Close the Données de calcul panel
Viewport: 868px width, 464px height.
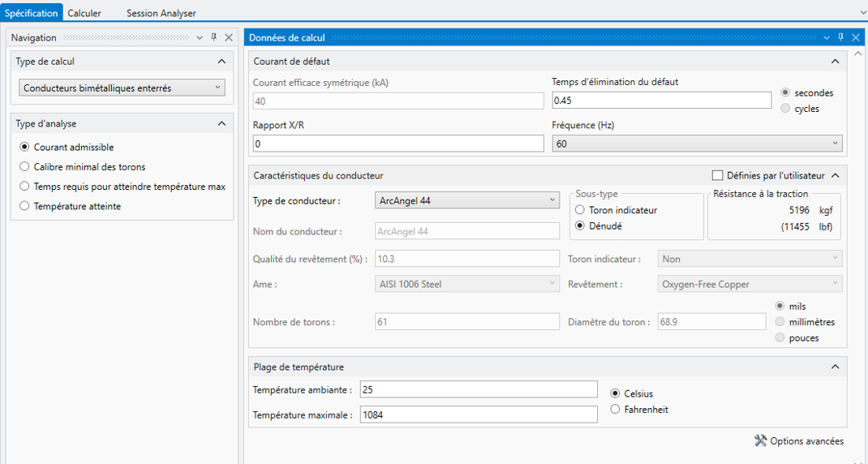pyautogui.click(x=855, y=37)
